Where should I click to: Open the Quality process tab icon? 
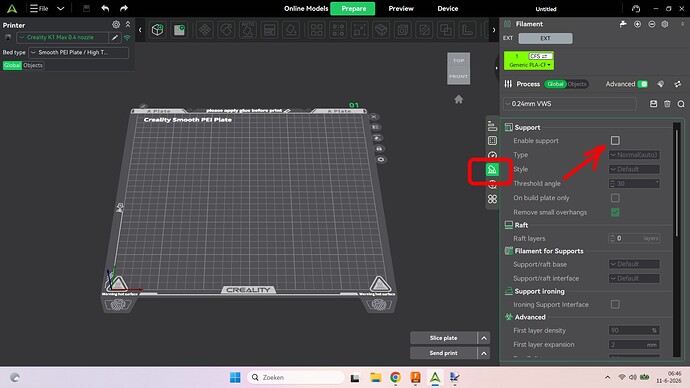(492, 127)
